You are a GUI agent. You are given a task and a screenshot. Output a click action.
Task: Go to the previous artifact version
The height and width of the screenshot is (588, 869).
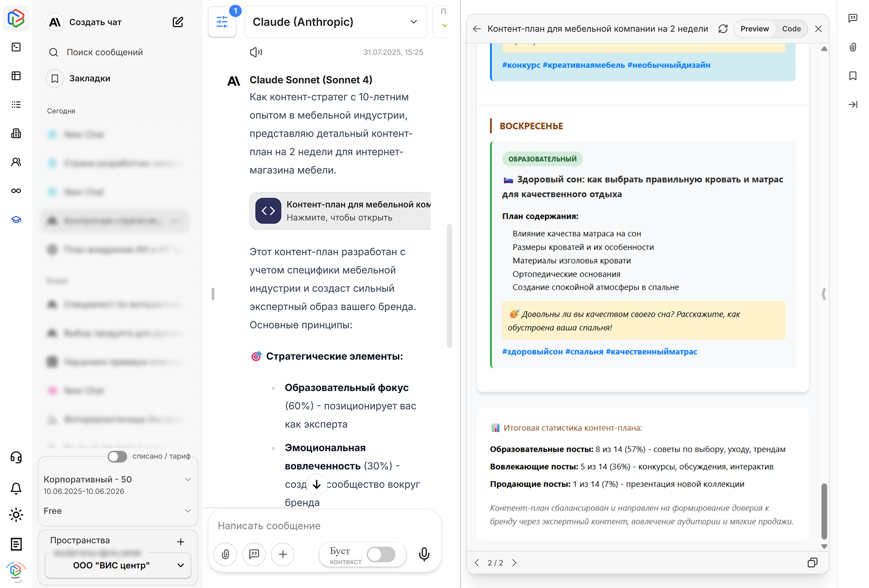tap(477, 563)
